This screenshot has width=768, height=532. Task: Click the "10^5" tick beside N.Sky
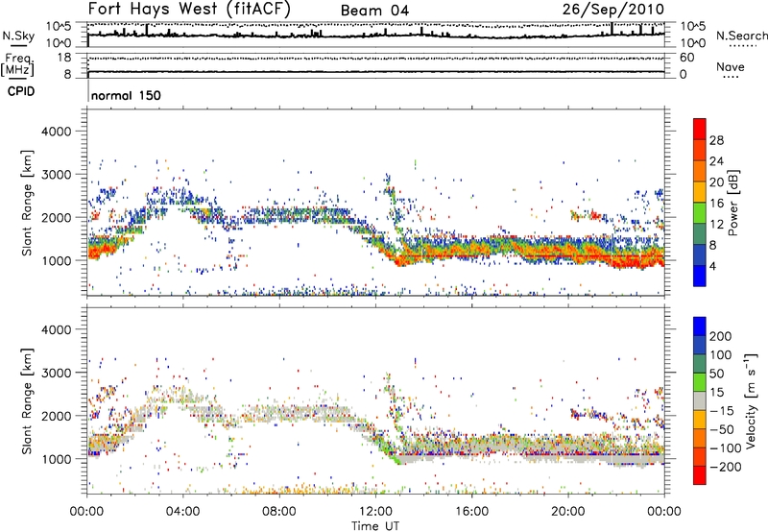(x=59, y=27)
